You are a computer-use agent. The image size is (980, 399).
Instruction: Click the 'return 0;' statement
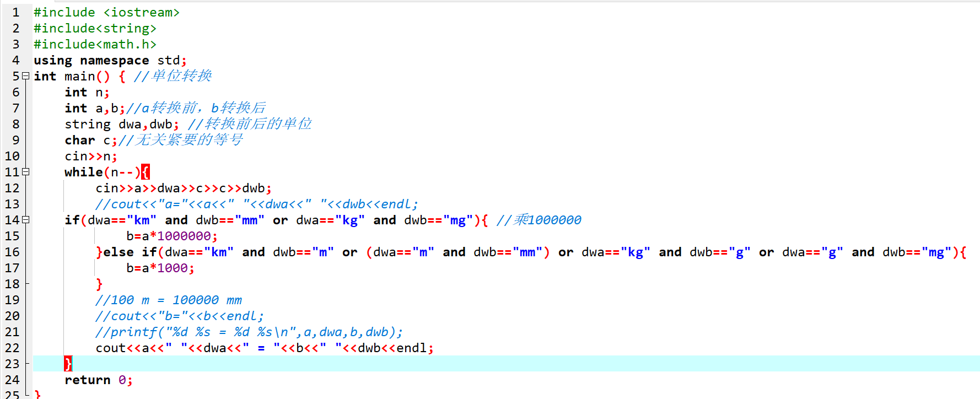coord(98,380)
